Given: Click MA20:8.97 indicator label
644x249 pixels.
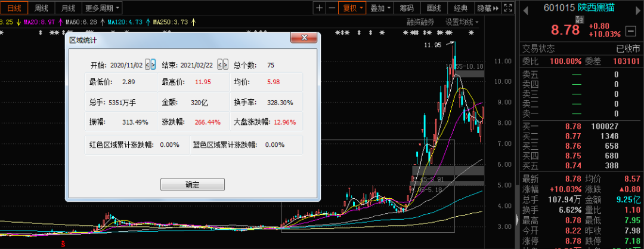Looking at the screenshot, I should (39, 21).
